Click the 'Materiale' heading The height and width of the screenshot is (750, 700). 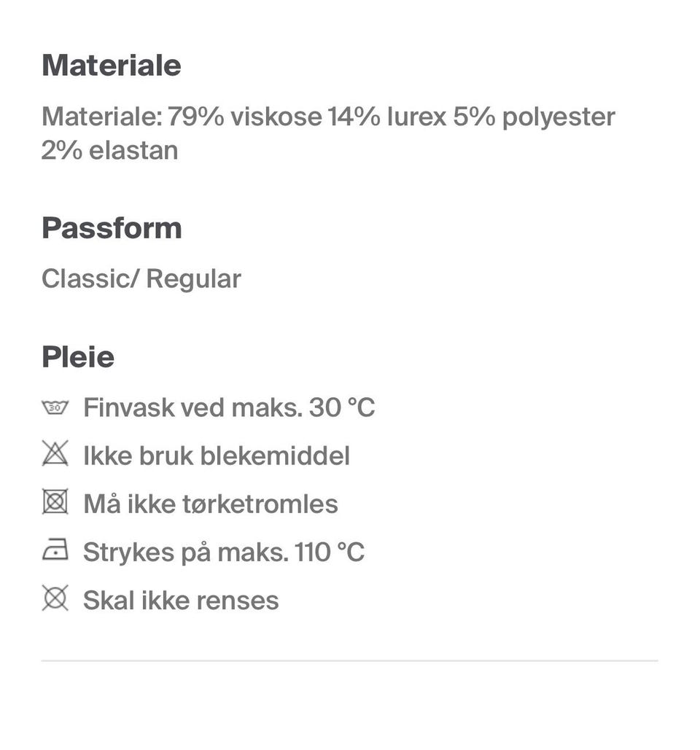[x=111, y=66]
